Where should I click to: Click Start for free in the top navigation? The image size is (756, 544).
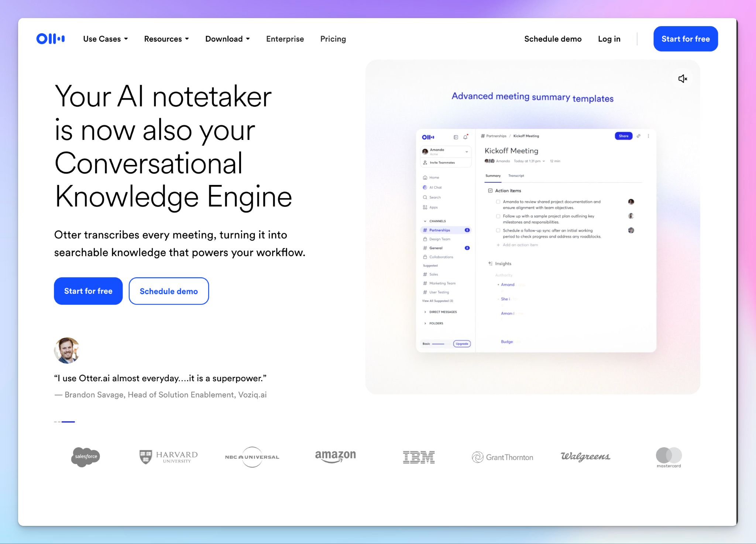tap(685, 39)
